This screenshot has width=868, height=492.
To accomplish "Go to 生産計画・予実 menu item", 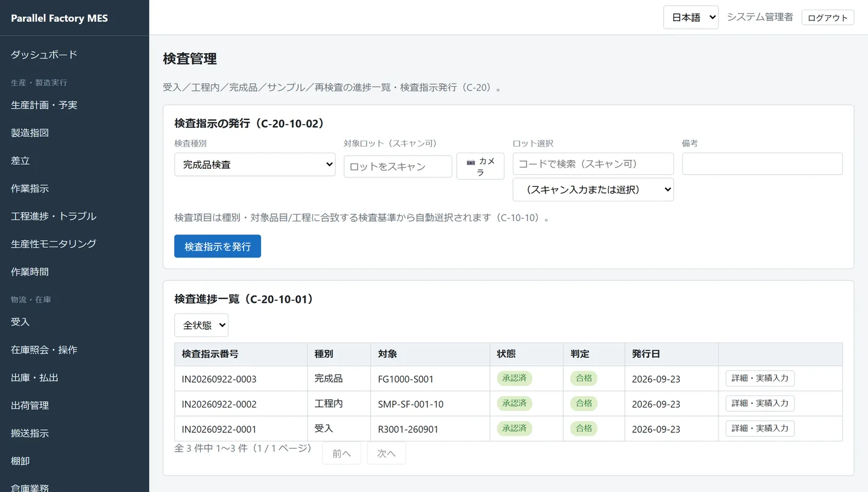I will point(44,105).
